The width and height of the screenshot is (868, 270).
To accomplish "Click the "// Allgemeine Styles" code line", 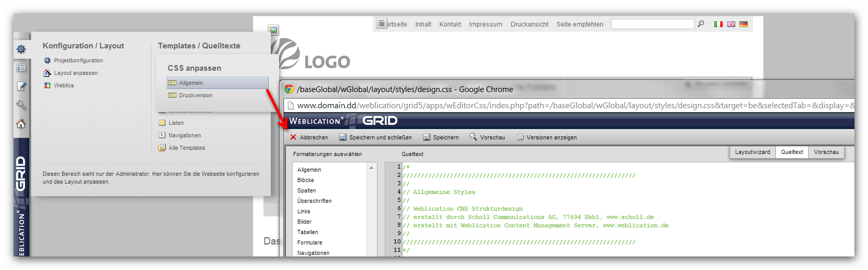I will [x=439, y=192].
